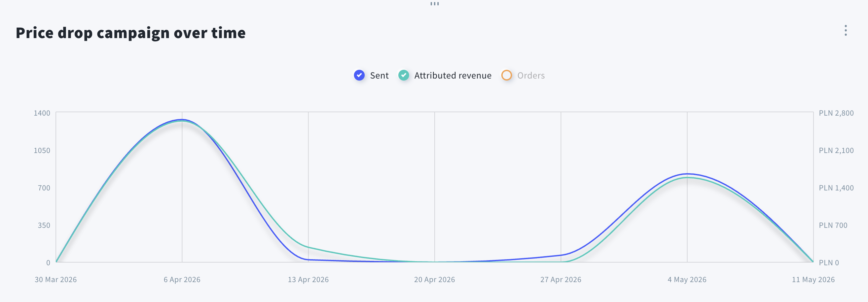Enable the Orders series checkbox
The image size is (868, 302).
pyautogui.click(x=506, y=75)
